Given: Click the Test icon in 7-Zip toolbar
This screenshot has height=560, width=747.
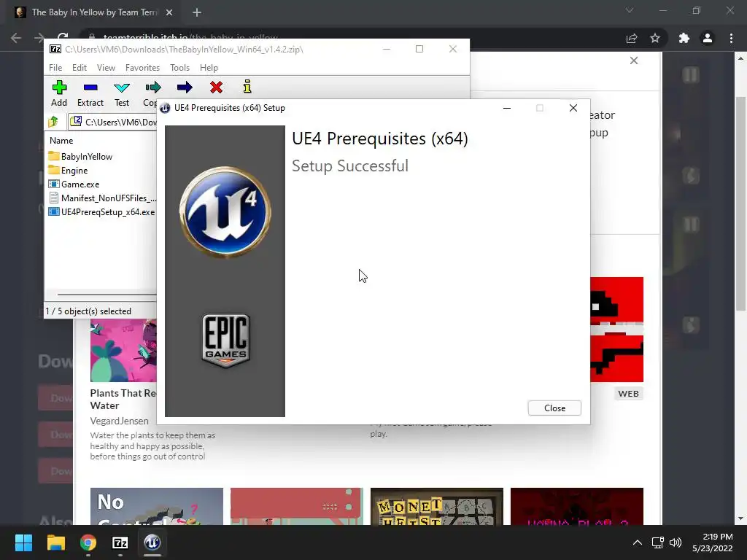Looking at the screenshot, I should click(122, 87).
